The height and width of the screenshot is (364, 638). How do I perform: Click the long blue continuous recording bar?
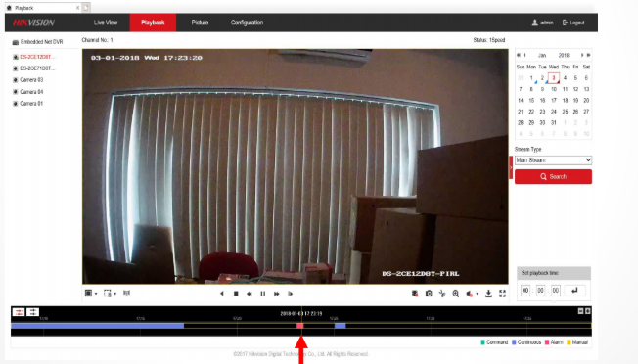coord(97,326)
